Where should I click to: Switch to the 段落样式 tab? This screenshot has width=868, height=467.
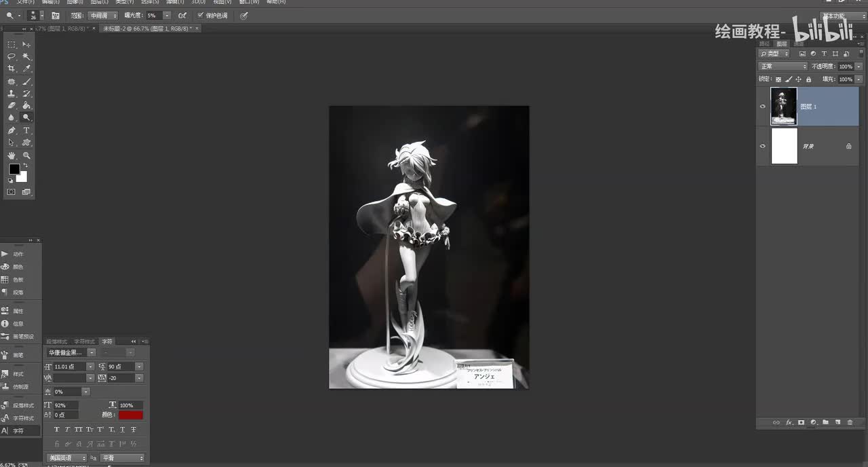click(x=57, y=341)
